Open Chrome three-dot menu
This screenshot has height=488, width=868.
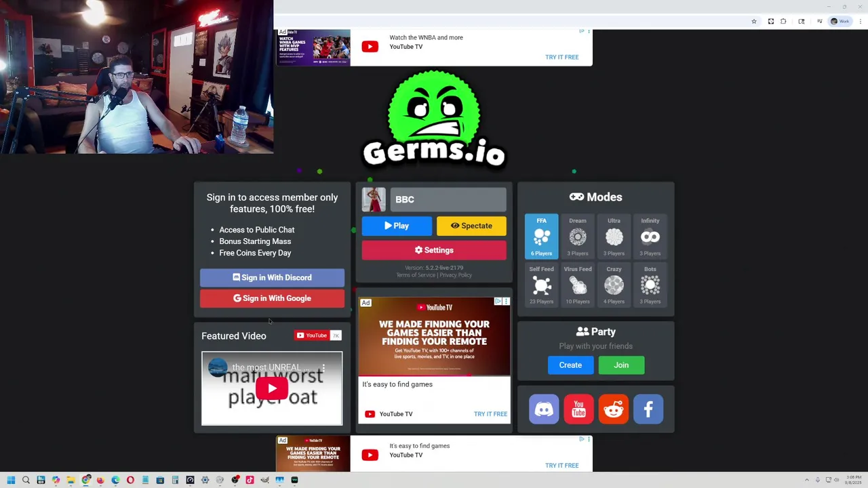(x=861, y=22)
